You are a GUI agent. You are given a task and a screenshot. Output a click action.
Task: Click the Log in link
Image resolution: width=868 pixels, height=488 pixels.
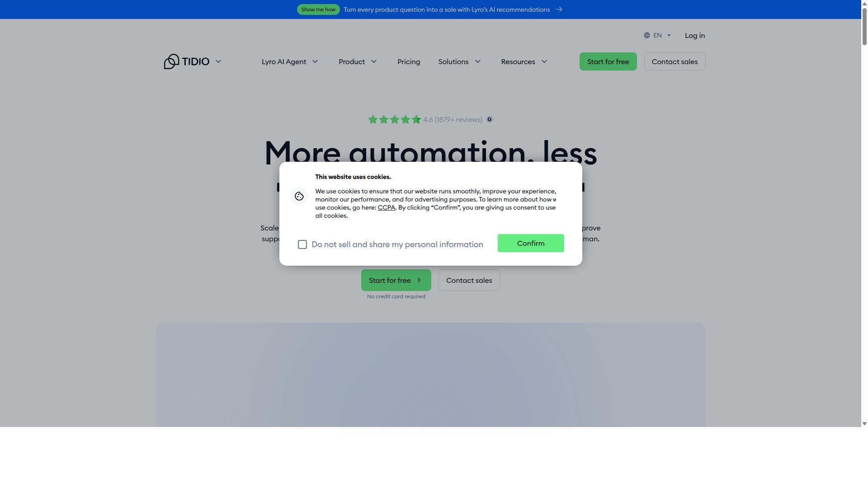coord(695,35)
